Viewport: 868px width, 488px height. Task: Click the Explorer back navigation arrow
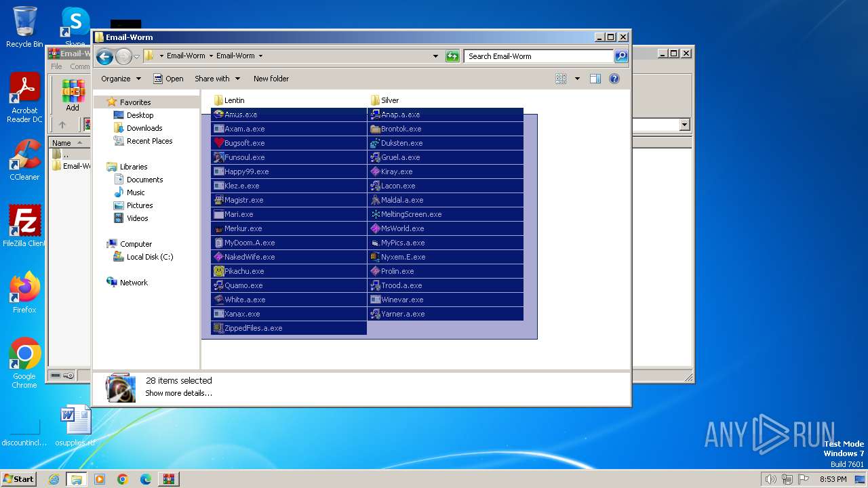[104, 56]
